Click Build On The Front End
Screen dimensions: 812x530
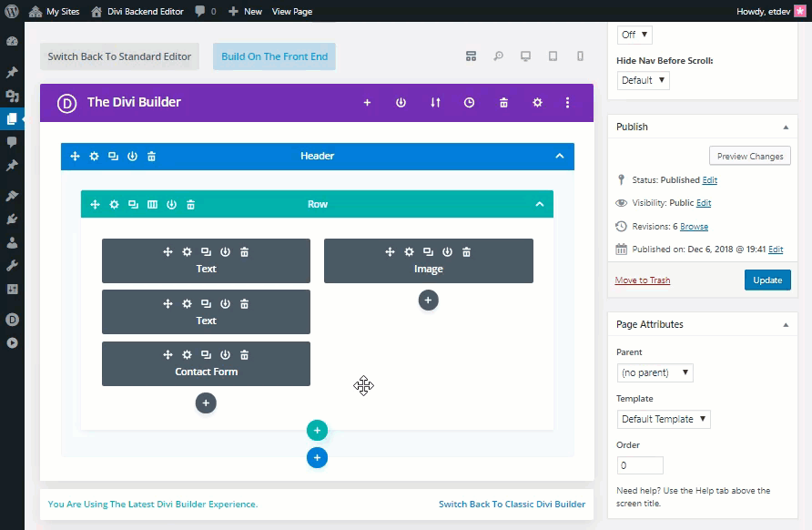(x=275, y=56)
